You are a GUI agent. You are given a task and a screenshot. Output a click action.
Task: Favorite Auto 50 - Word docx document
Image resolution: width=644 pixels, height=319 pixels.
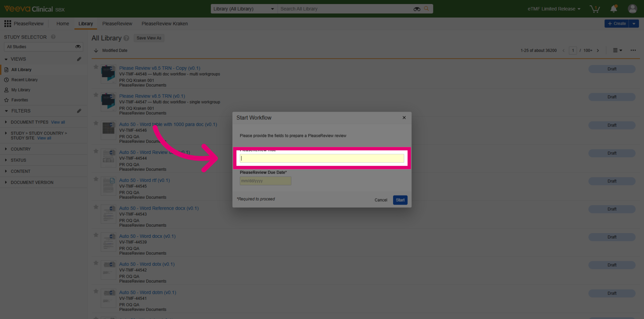(96, 235)
